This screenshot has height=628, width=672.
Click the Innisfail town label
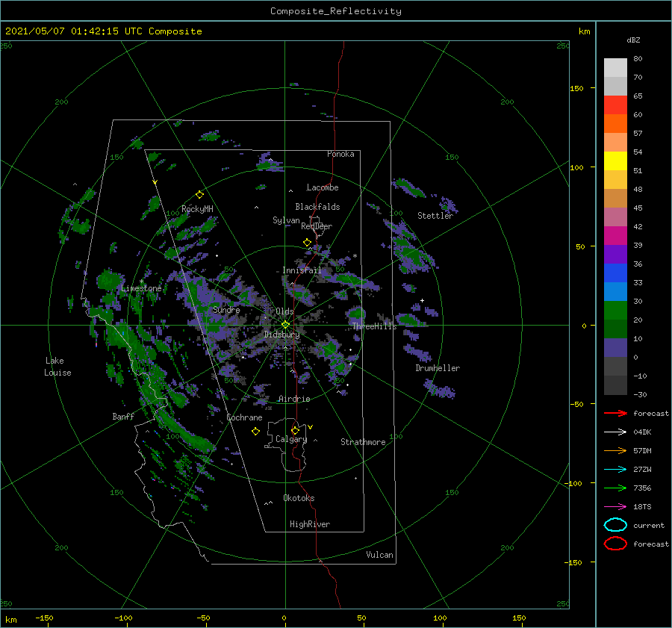tap(302, 270)
